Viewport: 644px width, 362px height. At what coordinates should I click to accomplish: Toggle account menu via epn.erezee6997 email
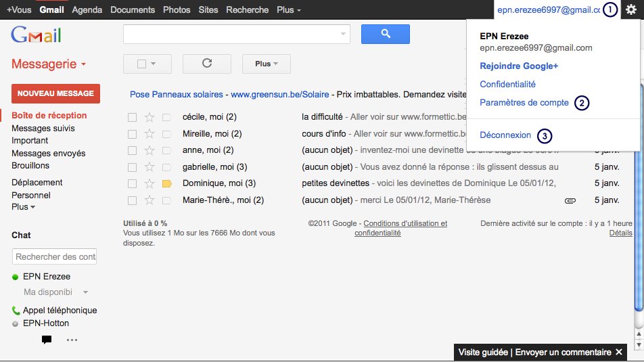click(x=549, y=10)
